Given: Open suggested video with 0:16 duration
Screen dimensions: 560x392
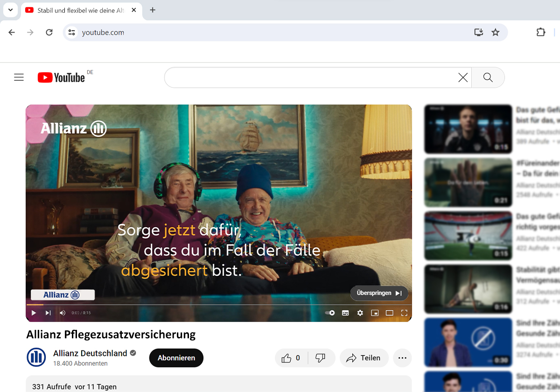Looking at the screenshot, I should pos(468,289).
